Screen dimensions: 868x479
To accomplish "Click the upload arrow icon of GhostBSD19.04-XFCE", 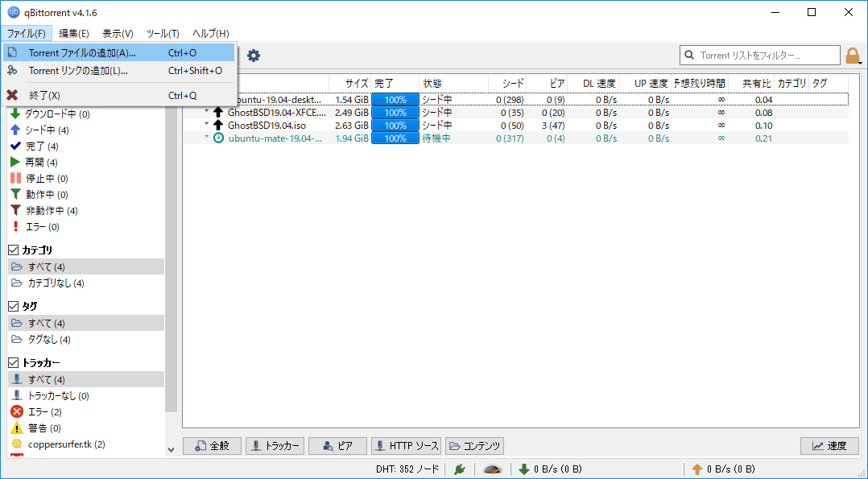I will [219, 113].
